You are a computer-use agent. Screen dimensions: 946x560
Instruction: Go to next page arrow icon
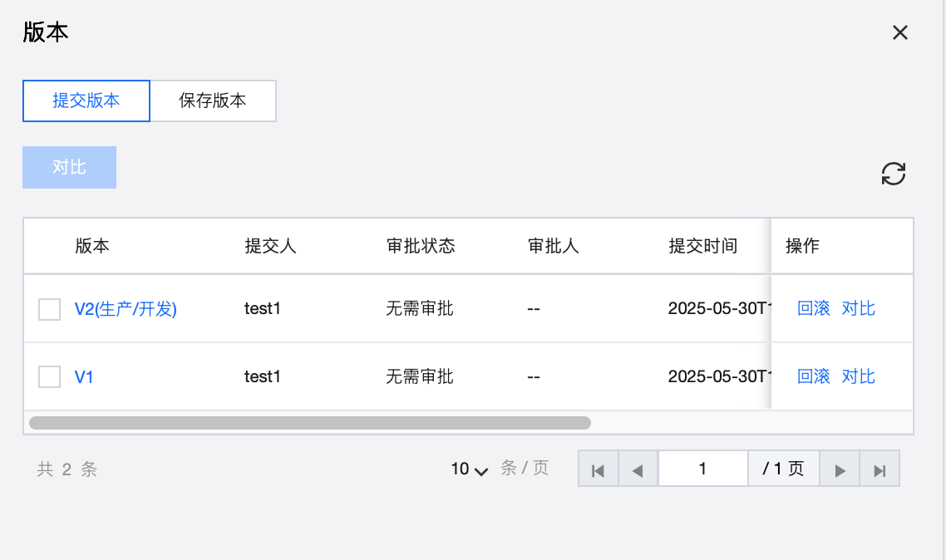[840, 469]
